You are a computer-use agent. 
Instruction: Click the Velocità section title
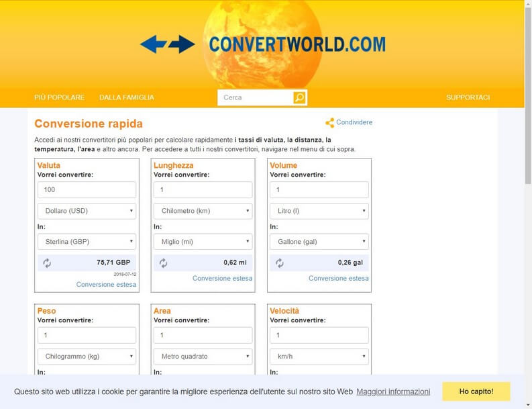click(284, 311)
